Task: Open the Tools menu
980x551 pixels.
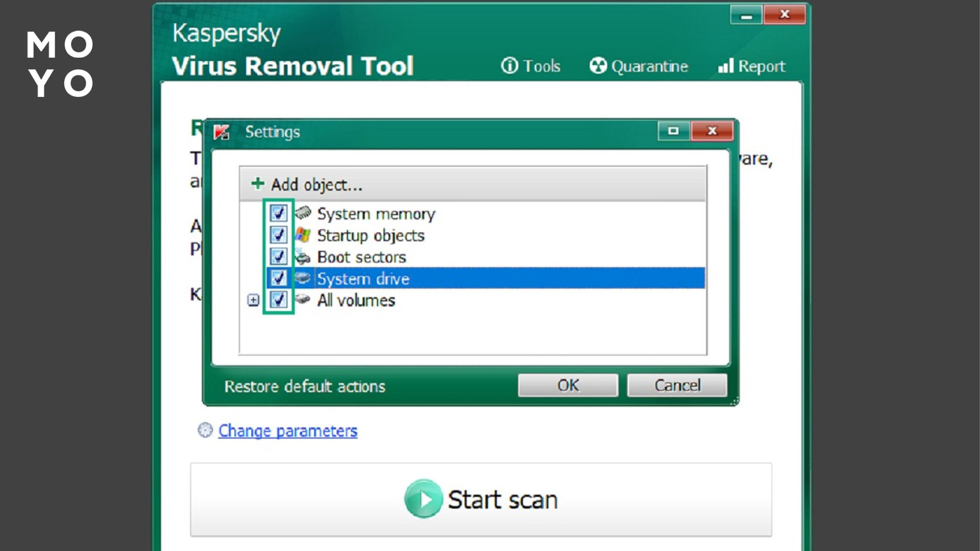Action: [x=531, y=66]
